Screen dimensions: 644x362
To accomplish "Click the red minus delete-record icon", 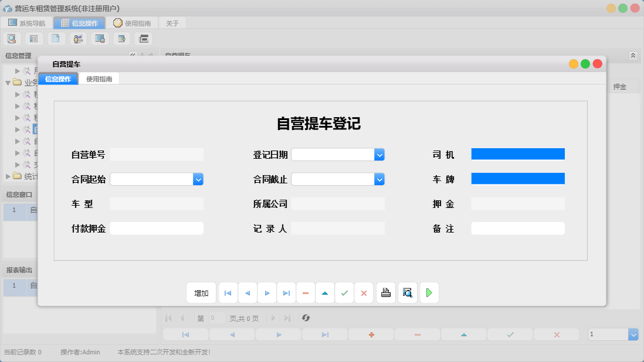I will coord(306,292).
